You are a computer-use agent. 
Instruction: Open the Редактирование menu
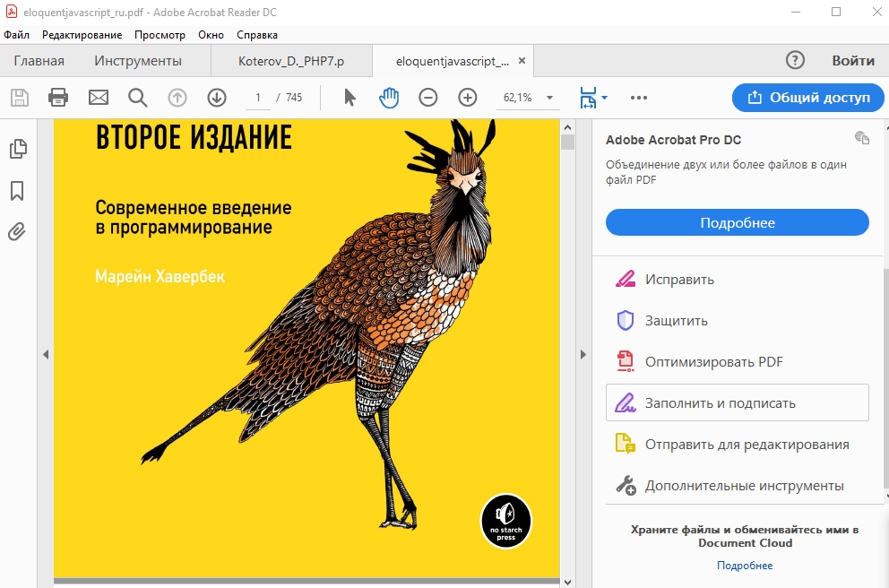(x=82, y=35)
